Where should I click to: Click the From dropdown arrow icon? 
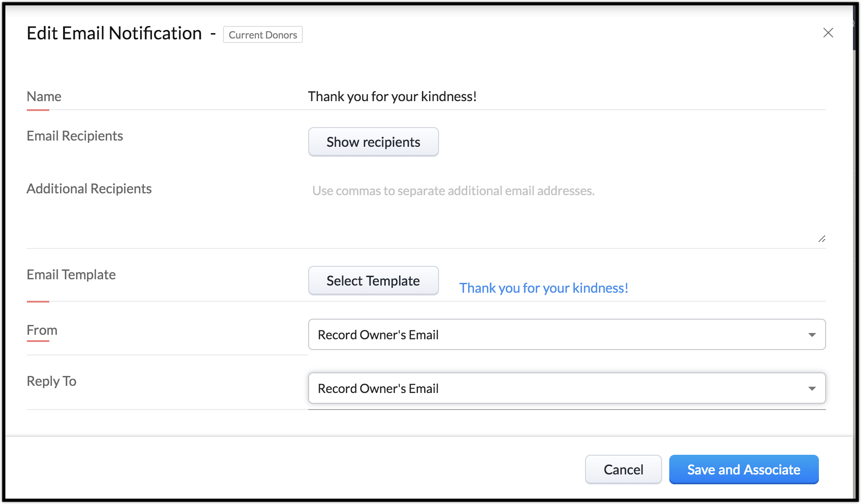(812, 335)
